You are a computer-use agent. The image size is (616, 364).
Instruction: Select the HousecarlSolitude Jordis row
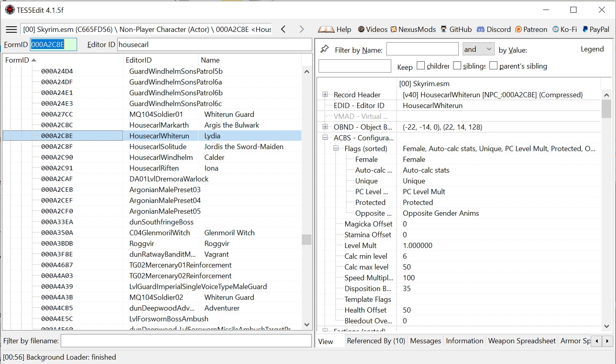(152, 147)
